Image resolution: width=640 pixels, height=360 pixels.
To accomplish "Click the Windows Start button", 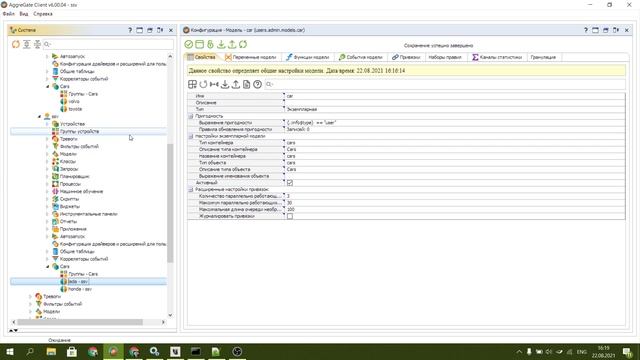I will pyautogui.click(x=10, y=351).
